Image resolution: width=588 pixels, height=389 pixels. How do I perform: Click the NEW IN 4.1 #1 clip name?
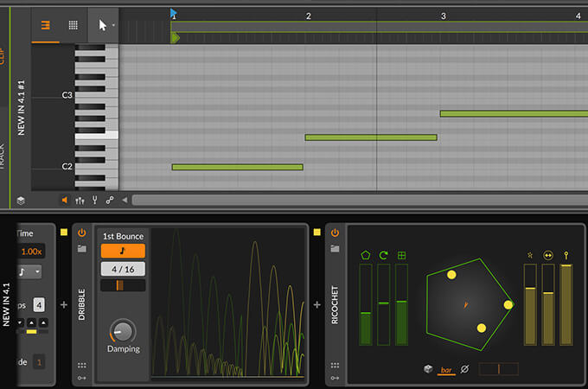[x=21, y=107]
